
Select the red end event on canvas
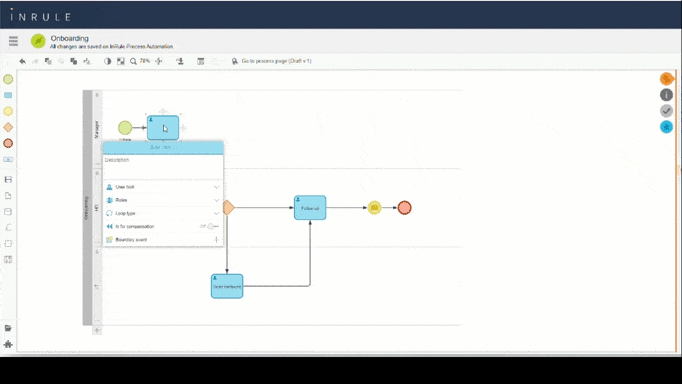click(x=405, y=208)
